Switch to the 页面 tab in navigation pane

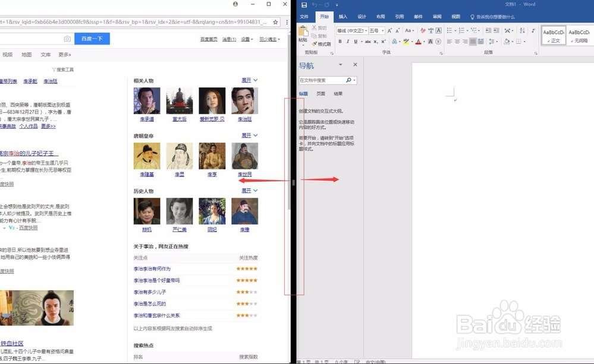321,93
